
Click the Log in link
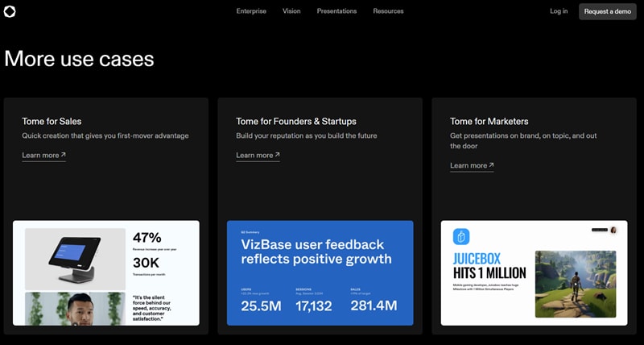coord(559,11)
